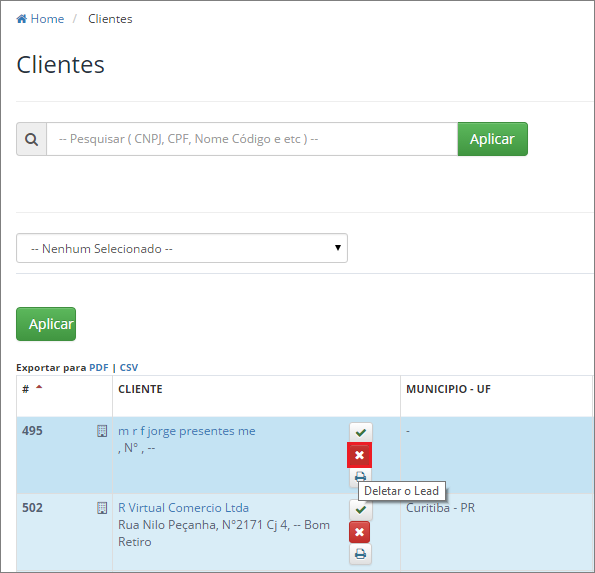Click building icon in row 502
This screenshot has width=595, height=573.
(x=102, y=508)
